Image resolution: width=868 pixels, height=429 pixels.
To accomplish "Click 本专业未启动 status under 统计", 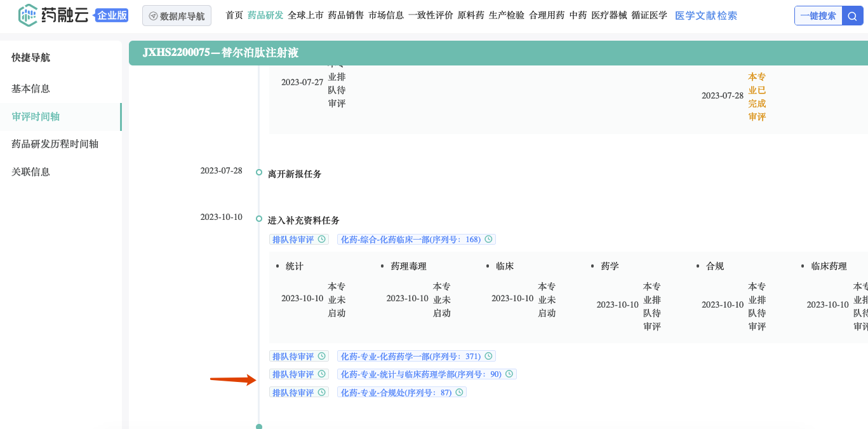I will click(x=337, y=300).
